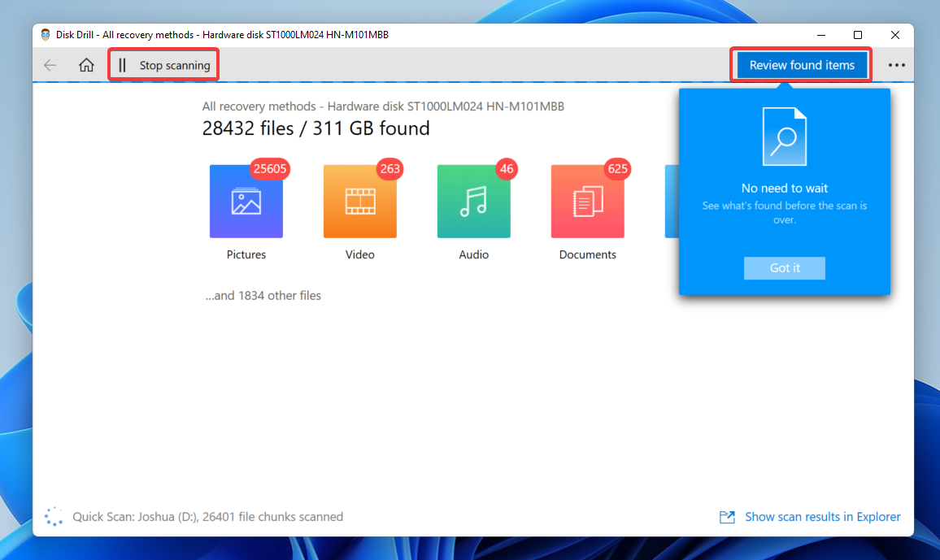Open the Audio category tile
This screenshot has height=560, width=940.
pos(474,202)
